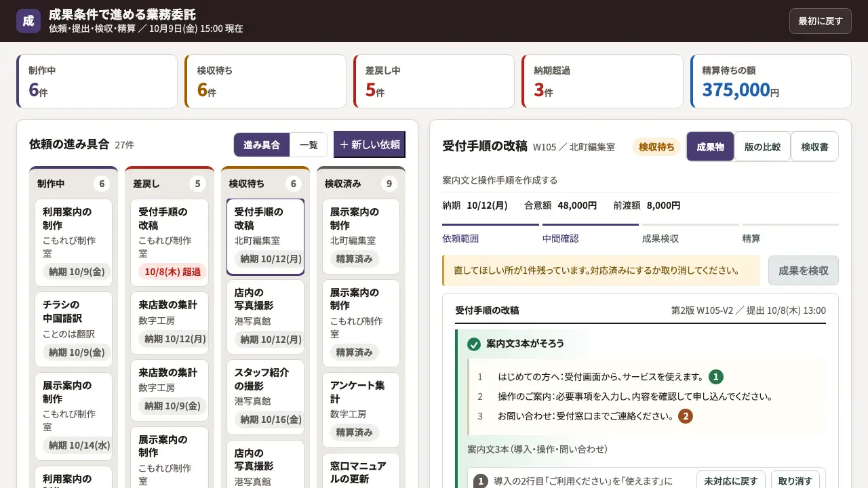Viewport: 868px width, 488px height.
Task: Click the green checkmark beside 案内文3本がそろう
Action: [474, 344]
